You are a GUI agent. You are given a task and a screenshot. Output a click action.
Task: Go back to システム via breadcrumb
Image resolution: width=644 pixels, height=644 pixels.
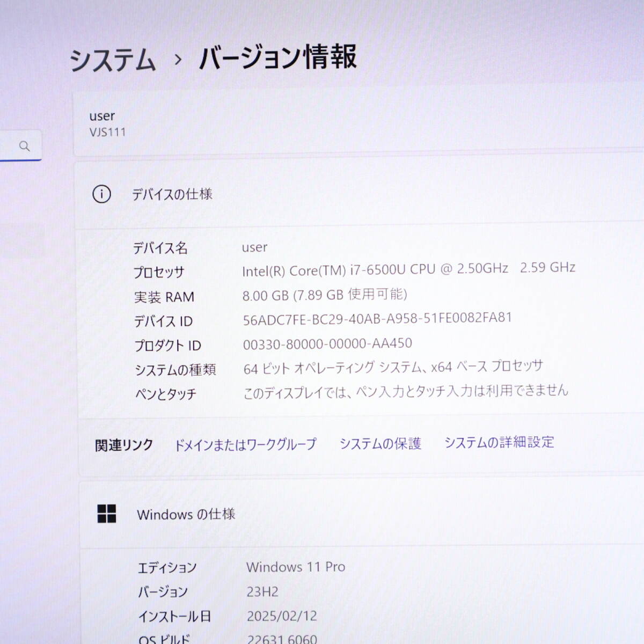[113, 60]
